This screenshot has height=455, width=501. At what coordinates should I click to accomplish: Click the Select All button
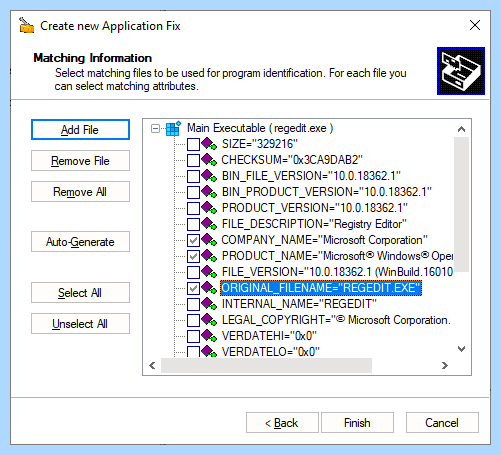tap(80, 293)
